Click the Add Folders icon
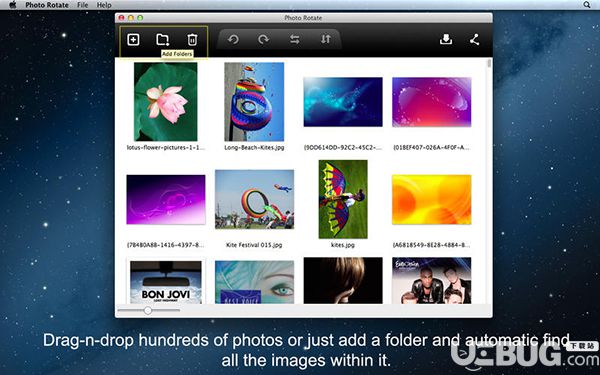The height and width of the screenshot is (375, 600). [163, 39]
